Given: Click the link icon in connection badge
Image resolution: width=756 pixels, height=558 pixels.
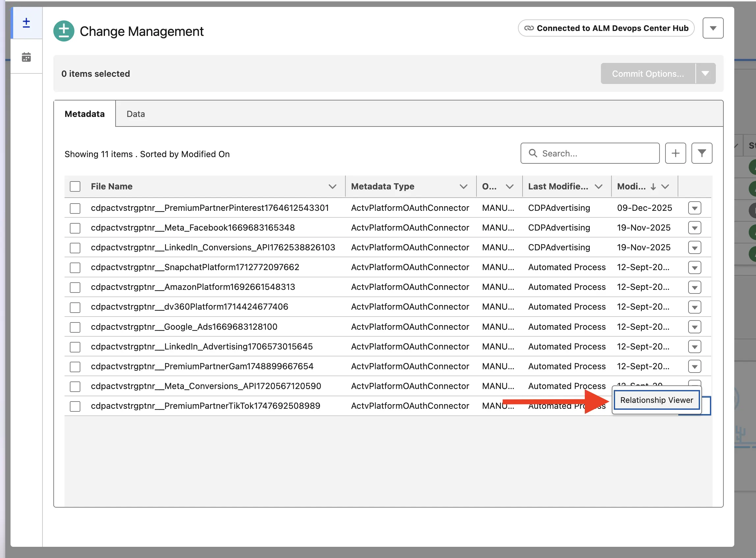Looking at the screenshot, I should coord(529,28).
